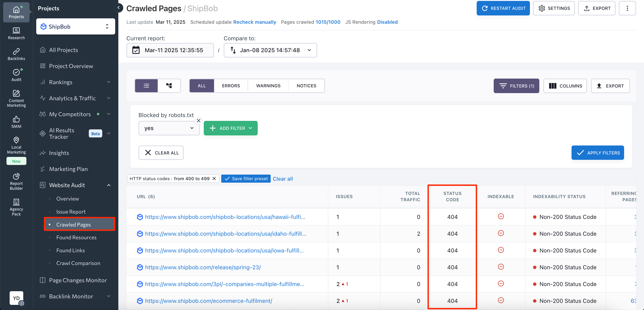This screenshot has height=310, width=644.
Task: Open the 'yes' value dropdown
Action: point(169,128)
